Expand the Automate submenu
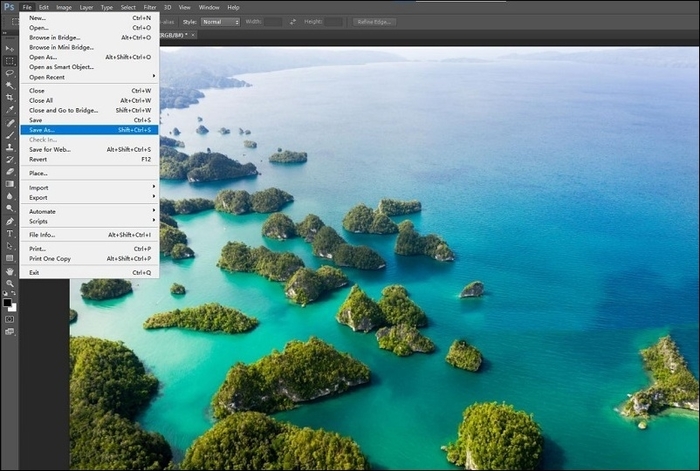The width and height of the screenshot is (700, 471). [89, 211]
